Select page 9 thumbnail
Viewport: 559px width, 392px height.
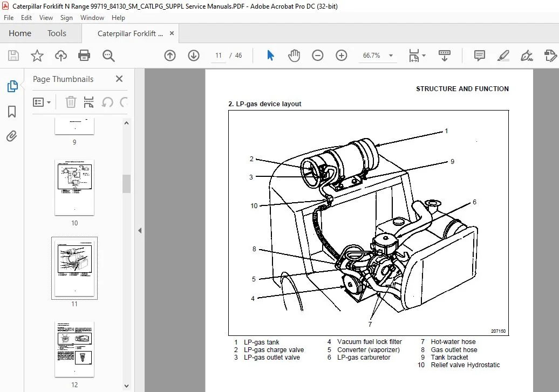click(x=74, y=127)
